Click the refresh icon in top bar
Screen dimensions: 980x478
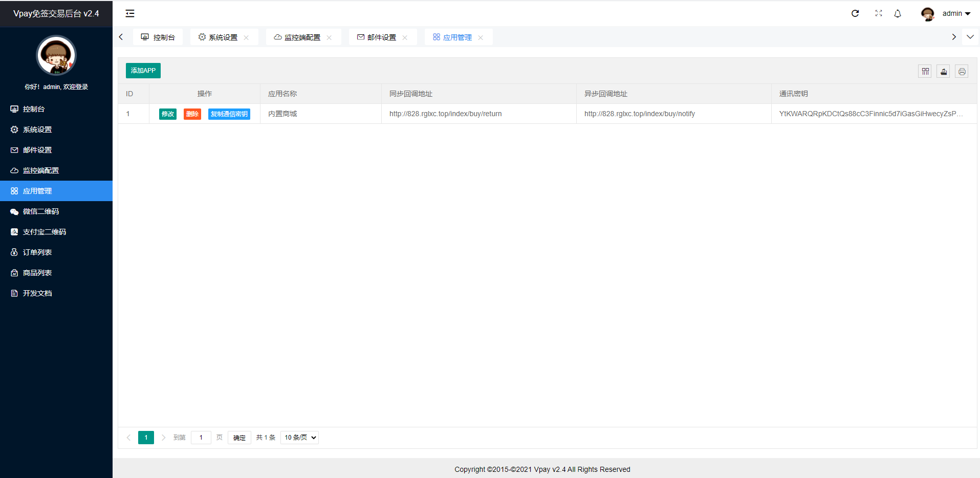[855, 14]
